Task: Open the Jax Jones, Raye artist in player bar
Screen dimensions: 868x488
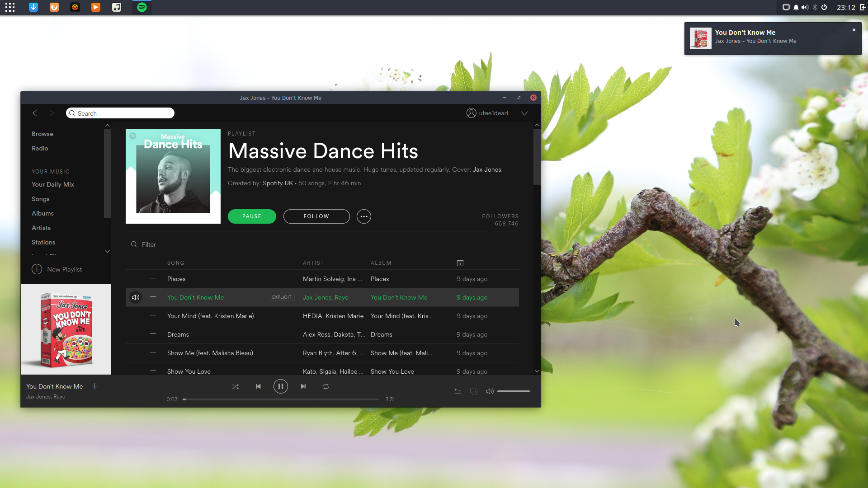Action: (46, 397)
